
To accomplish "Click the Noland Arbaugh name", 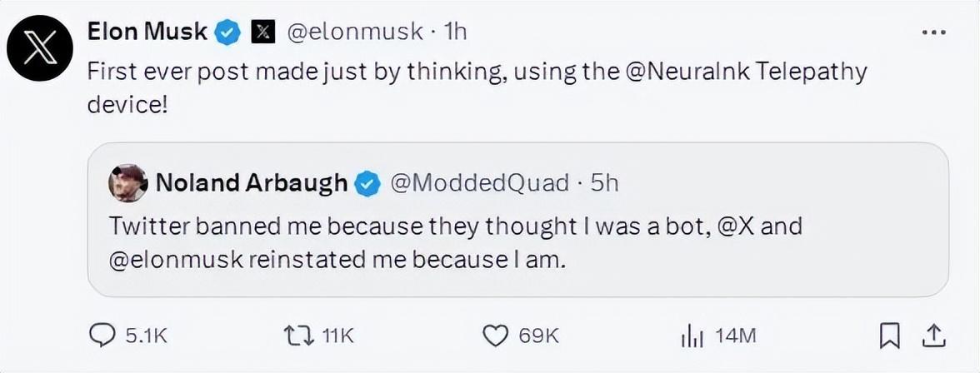I will coord(252,183).
